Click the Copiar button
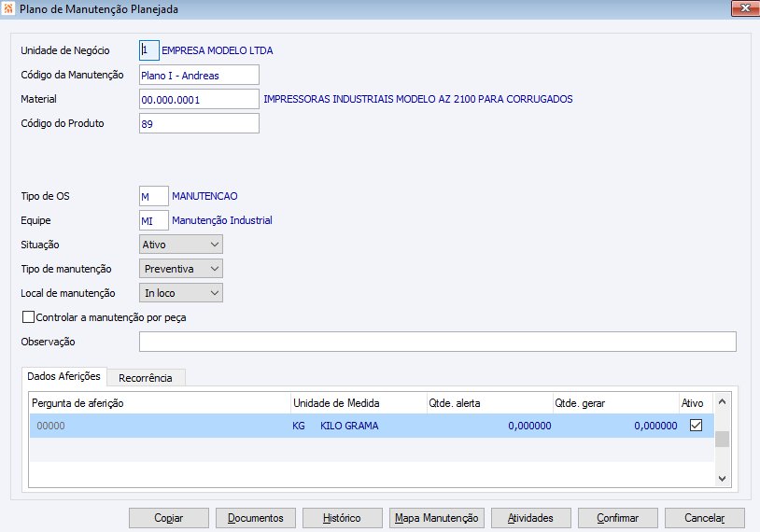This screenshot has height=532, width=760. point(169,518)
